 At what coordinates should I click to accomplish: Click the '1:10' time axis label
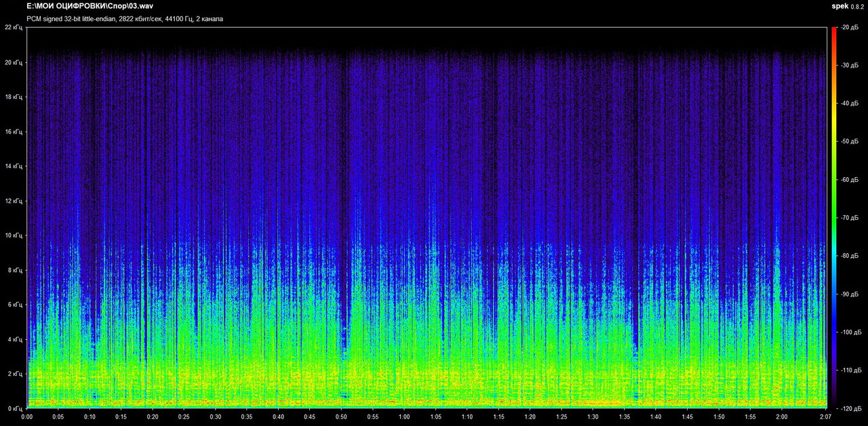[467, 417]
